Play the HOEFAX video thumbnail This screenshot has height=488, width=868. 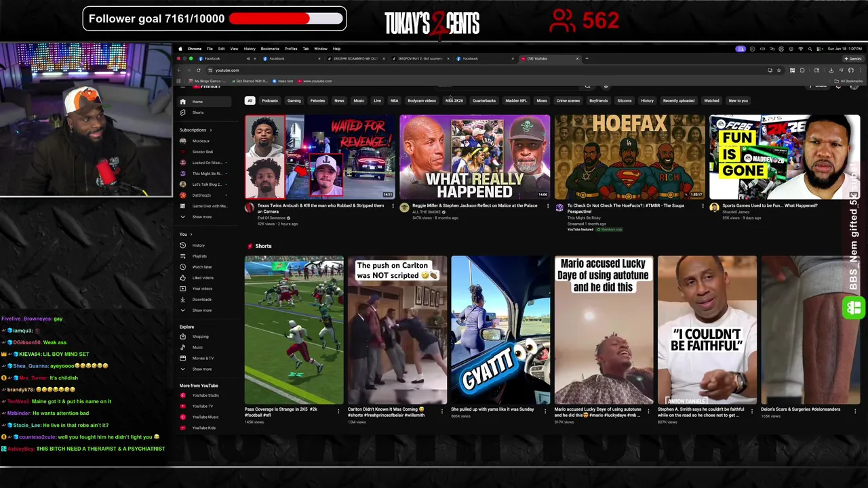point(629,157)
